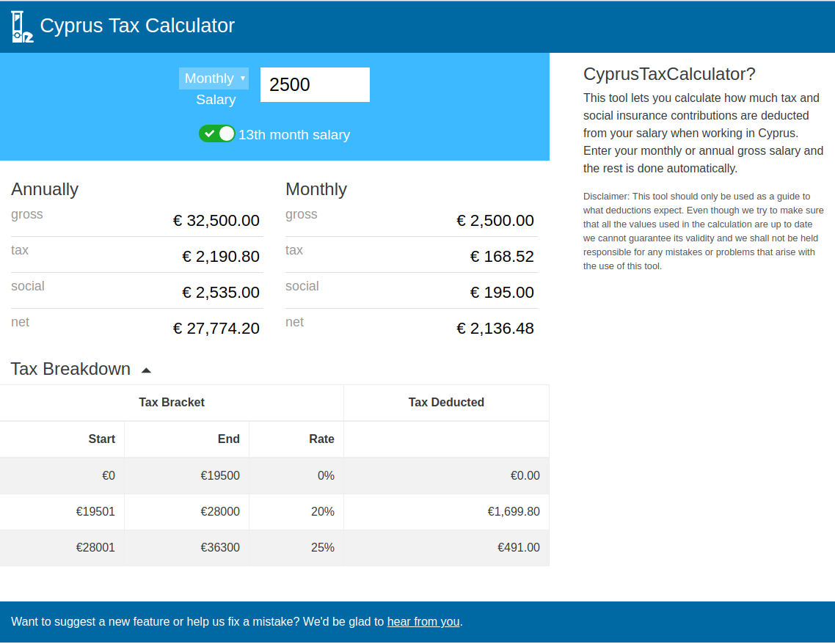Click the Monthly results heading
The image size is (835, 644).
[316, 189]
